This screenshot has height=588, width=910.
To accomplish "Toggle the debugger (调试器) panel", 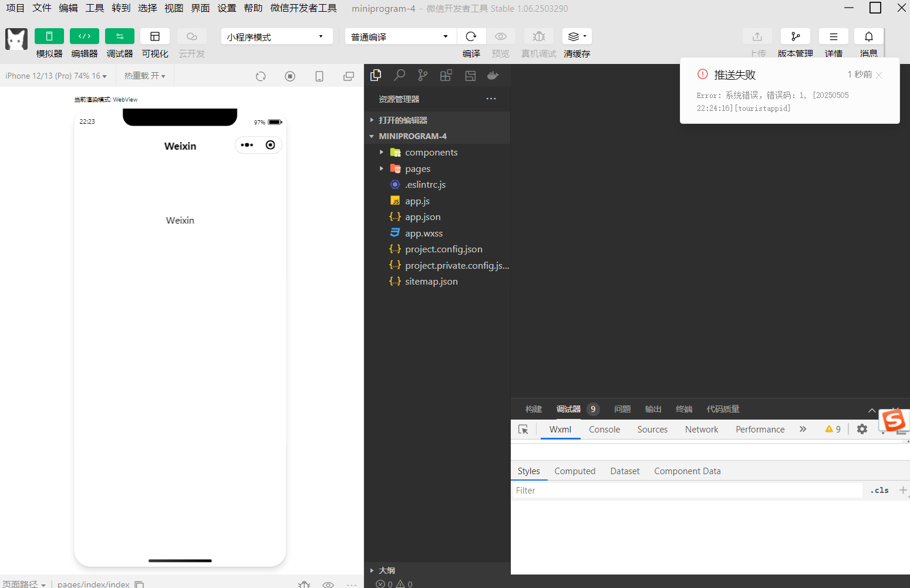I will click(120, 36).
